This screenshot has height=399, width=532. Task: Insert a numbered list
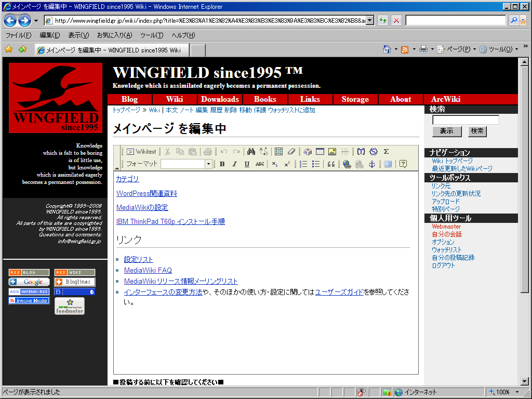coord(303,164)
